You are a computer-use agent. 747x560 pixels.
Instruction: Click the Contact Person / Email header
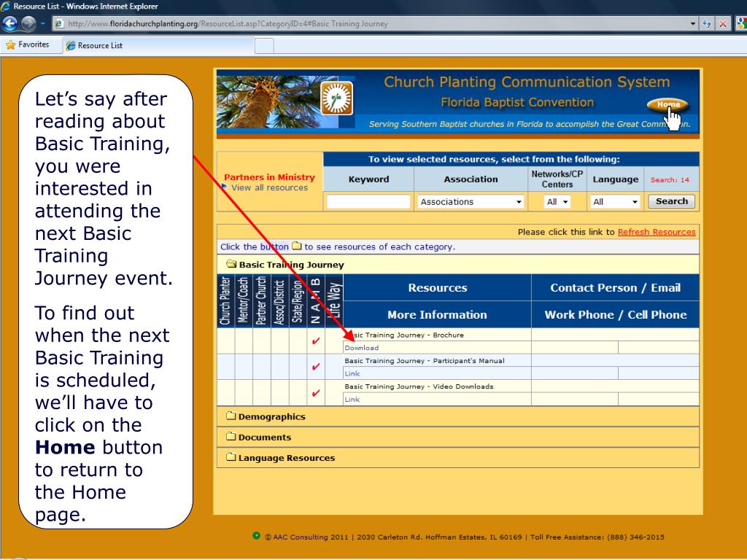point(615,287)
